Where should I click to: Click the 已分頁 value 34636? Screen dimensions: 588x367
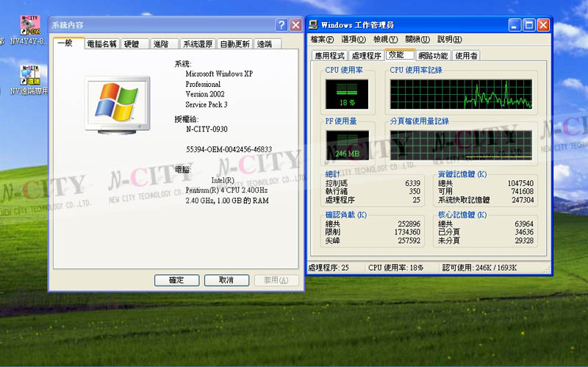coord(524,232)
